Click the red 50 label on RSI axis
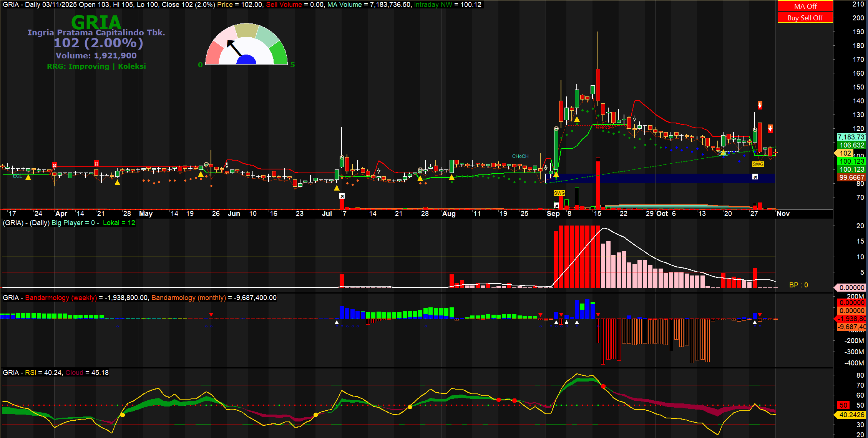 tap(843, 405)
